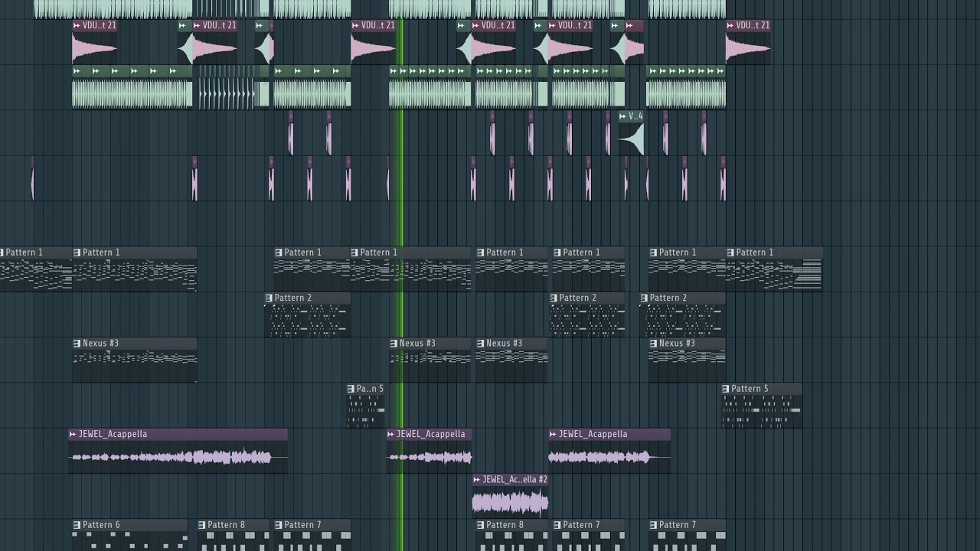Click the audio clip icon on JEWEL_Ac..ella #2
This screenshot has height=551, width=980.
coord(477,480)
